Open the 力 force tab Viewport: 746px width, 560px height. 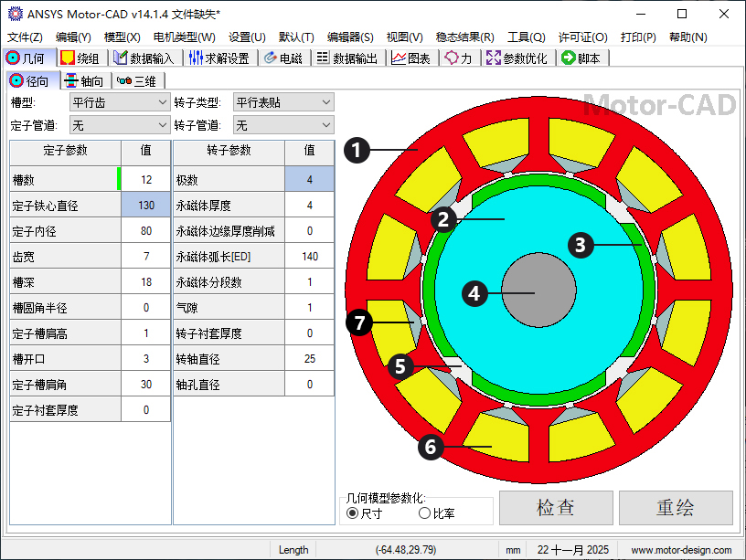(459, 58)
